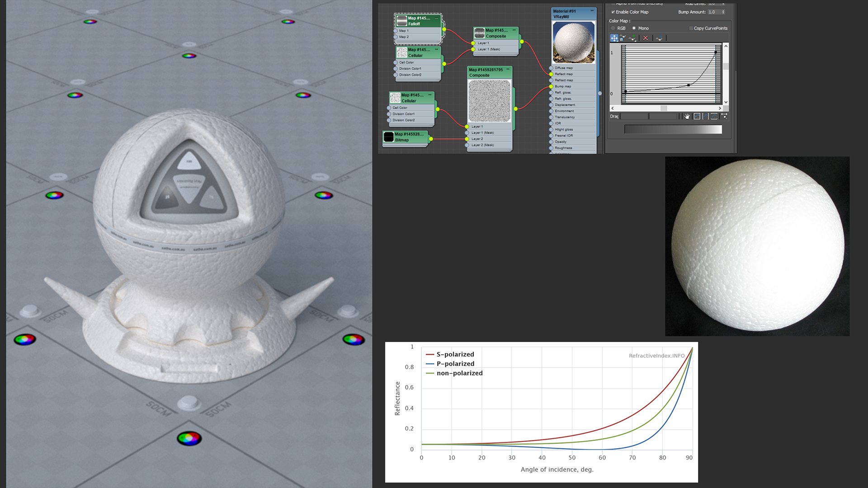Select the middle curve control point
Screen dimensions: 868x488
click(689, 85)
